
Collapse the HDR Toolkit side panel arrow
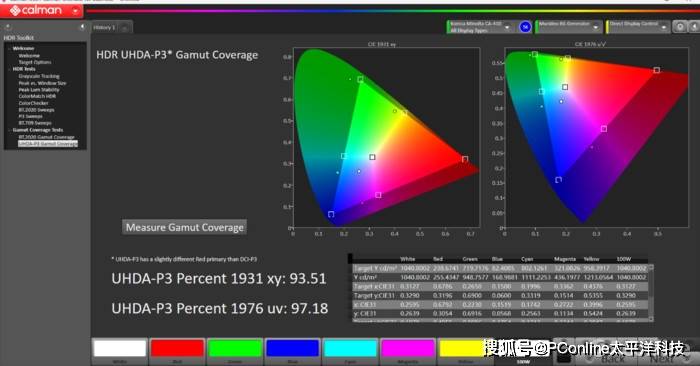click(82, 27)
